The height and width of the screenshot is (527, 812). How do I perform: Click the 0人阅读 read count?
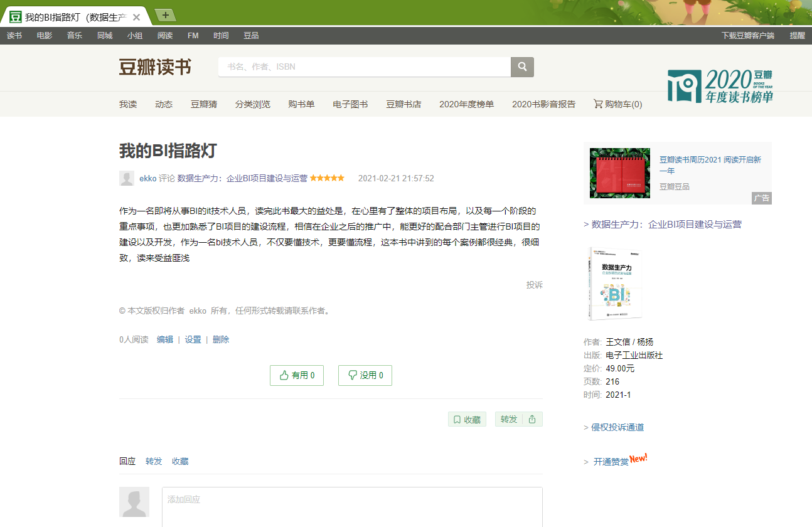coord(134,339)
